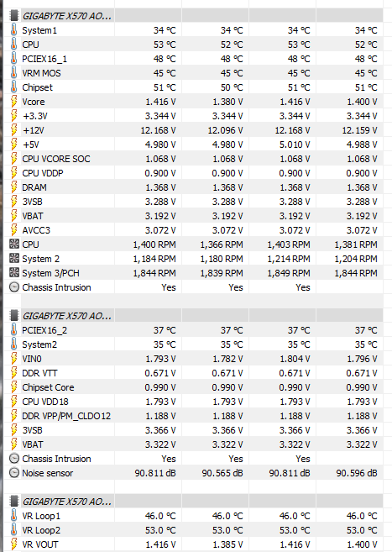Click the lightning icon beside DRAM
Viewport: 392px width, 552px height.
tap(13, 187)
